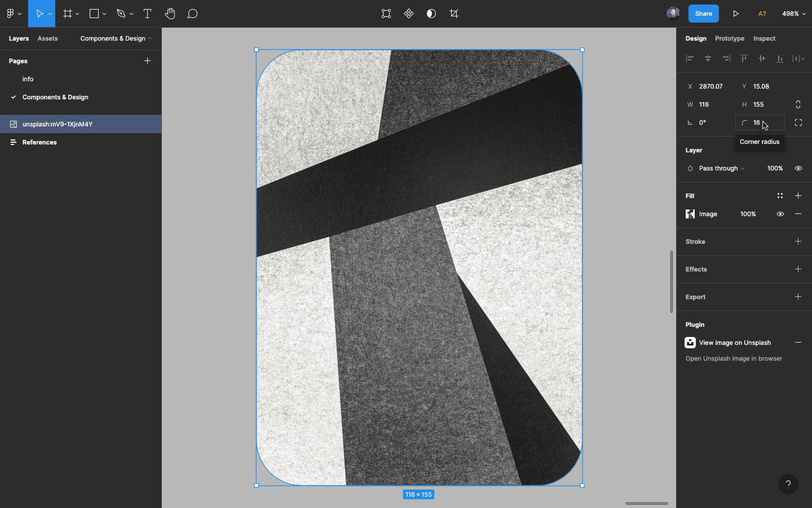Align bottom icon in Design panel

point(780,58)
